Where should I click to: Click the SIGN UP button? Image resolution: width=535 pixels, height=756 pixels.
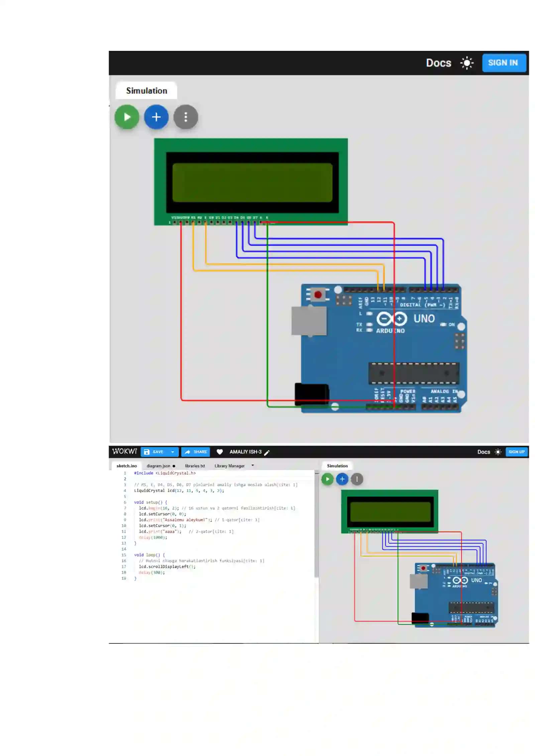[516, 452]
